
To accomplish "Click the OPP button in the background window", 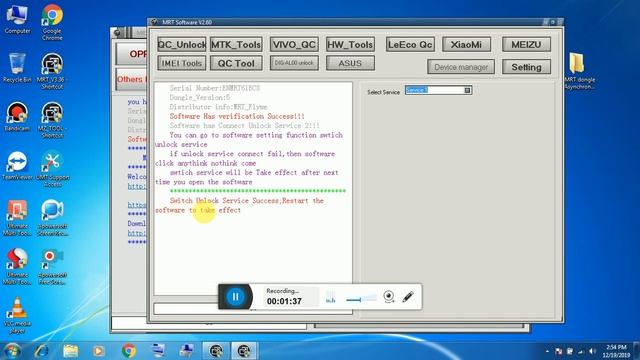I will [x=131, y=54].
